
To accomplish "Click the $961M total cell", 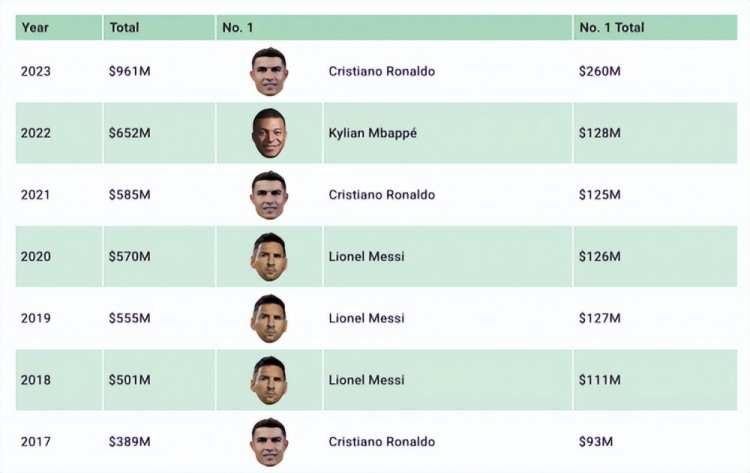I will pyautogui.click(x=129, y=72).
